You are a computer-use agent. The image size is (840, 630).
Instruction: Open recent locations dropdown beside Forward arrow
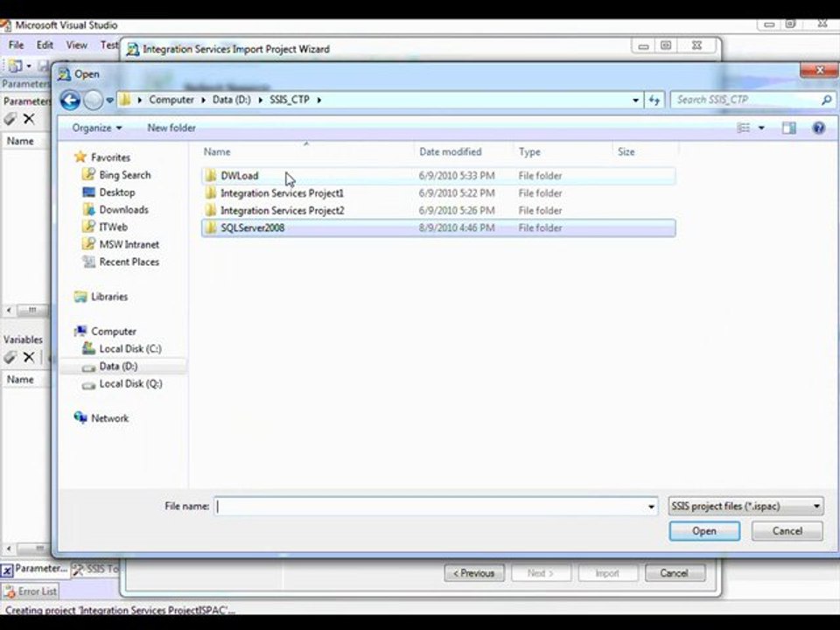[110, 100]
